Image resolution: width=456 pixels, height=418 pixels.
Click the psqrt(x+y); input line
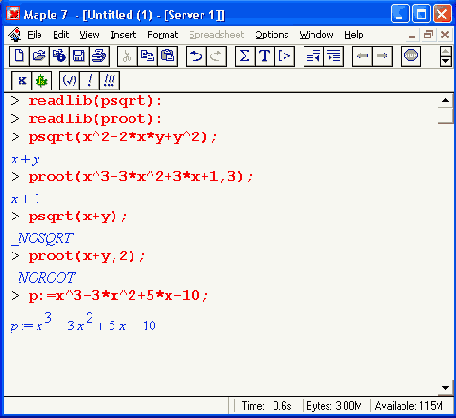point(78,217)
